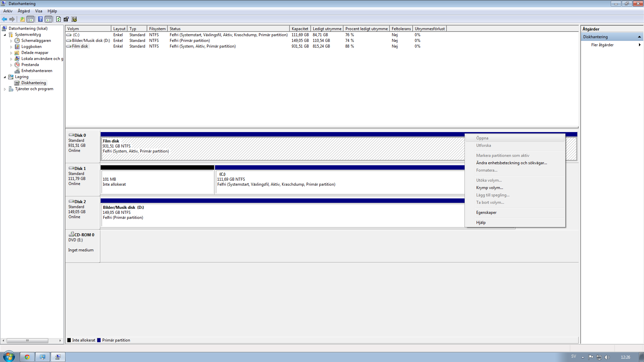Sort by the Filsystem column header

click(x=157, y=29)
